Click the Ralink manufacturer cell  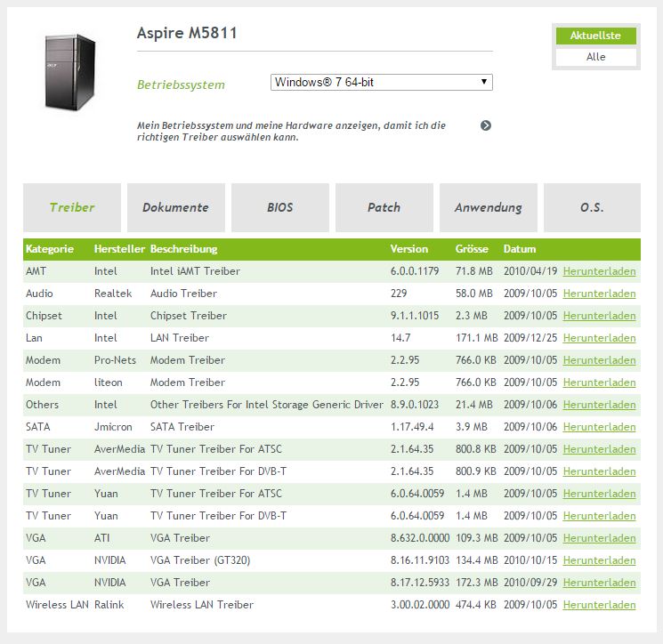pos(109,605)
